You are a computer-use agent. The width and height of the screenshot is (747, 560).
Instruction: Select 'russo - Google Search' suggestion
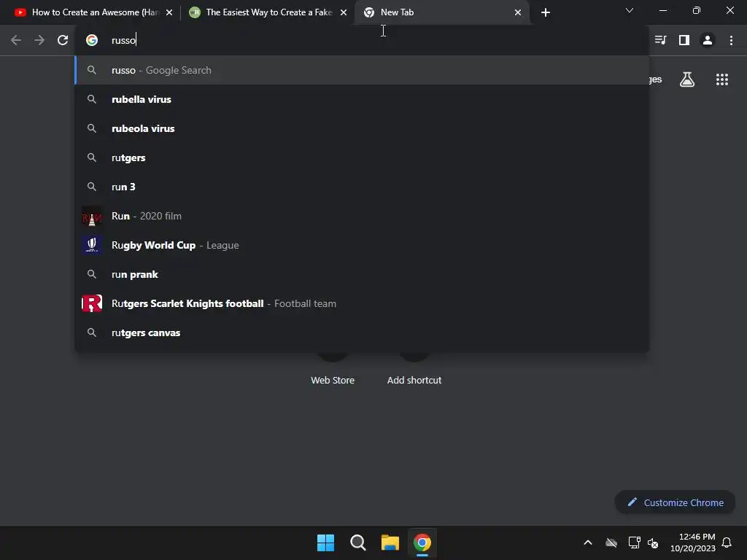tap(362, 70)
